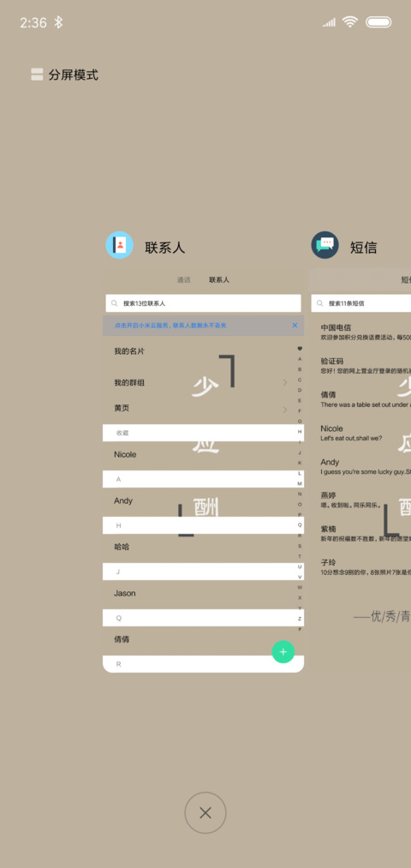The height and width of the screenshot is (868, 411).
Task: Expand chevron next to 我的群组
Action: coord(285,382)
